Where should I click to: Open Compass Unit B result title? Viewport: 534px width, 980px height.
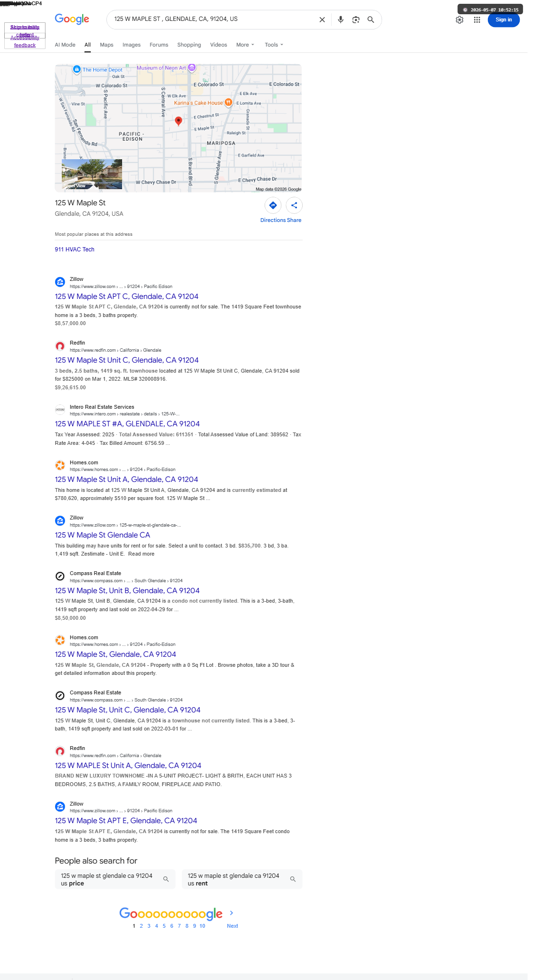[127, 591]
